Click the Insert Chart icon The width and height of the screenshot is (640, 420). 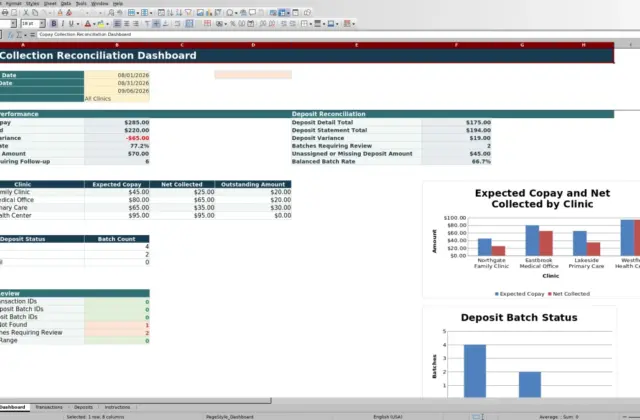(x=209, y=13)
